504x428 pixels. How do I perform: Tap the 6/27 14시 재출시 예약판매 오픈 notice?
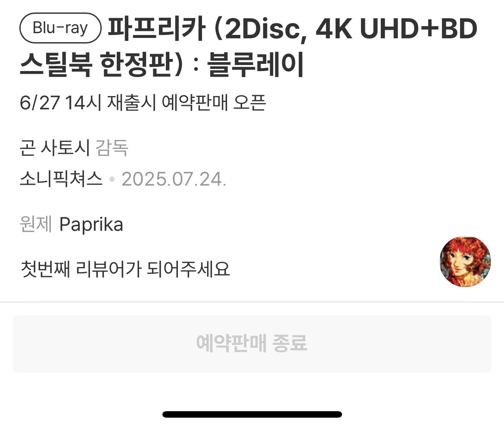pos(143,103)
